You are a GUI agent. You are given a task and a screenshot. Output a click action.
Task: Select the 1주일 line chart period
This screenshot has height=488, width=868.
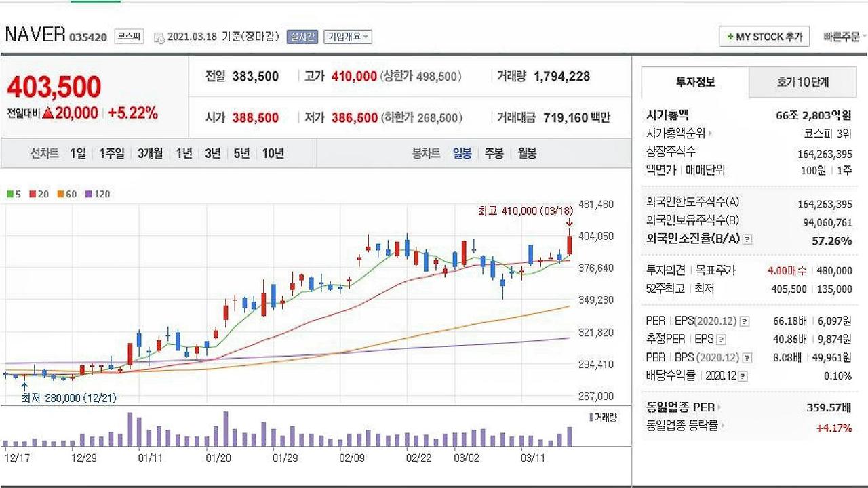coord(112,153)
